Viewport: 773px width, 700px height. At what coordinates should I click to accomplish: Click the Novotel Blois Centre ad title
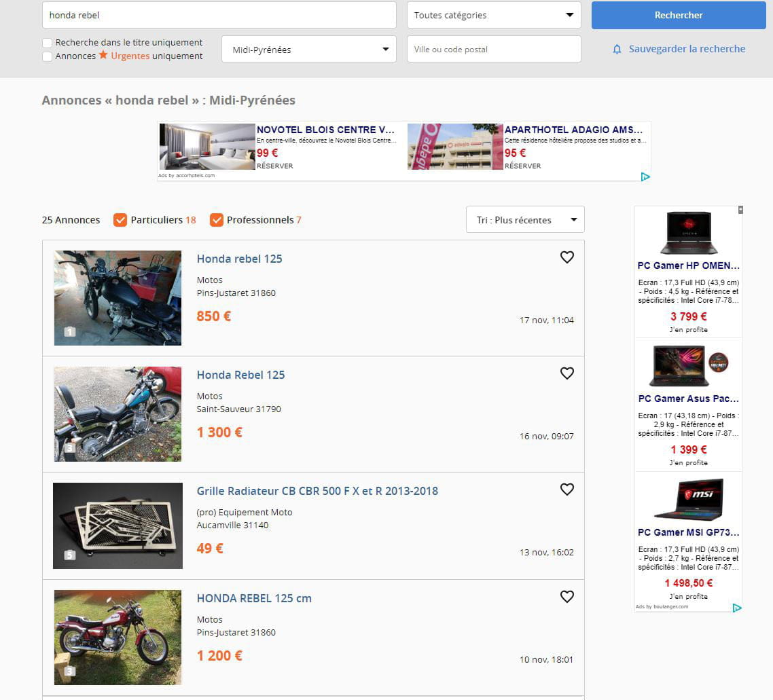tap(325, 130)
